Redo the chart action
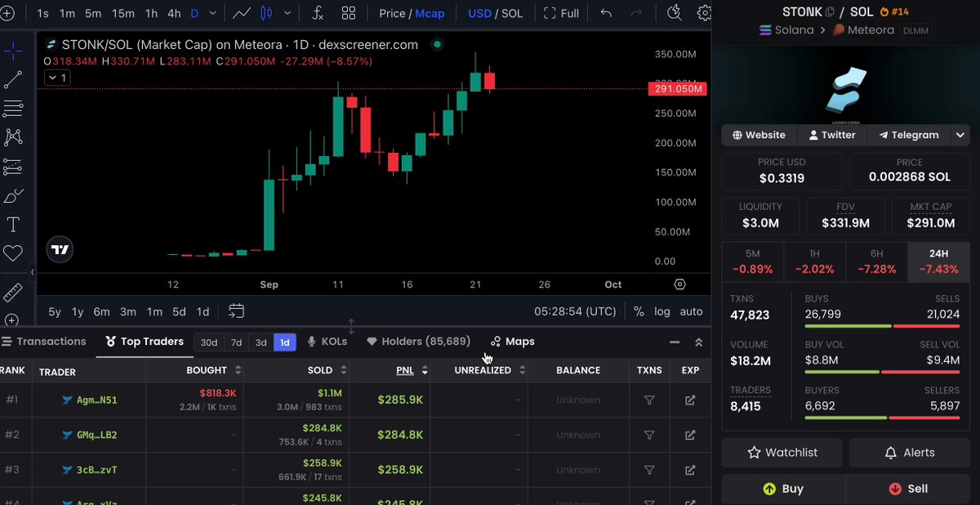Image resolution: width=980 pixels, height=505 pixels. click(x=637, y=13)
